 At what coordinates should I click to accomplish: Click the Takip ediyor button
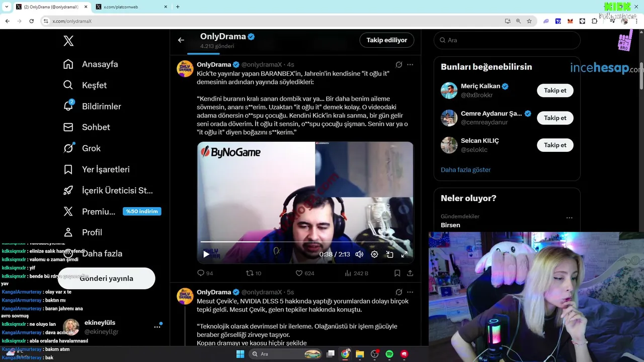pyautogui.click(x=387, y=40)
